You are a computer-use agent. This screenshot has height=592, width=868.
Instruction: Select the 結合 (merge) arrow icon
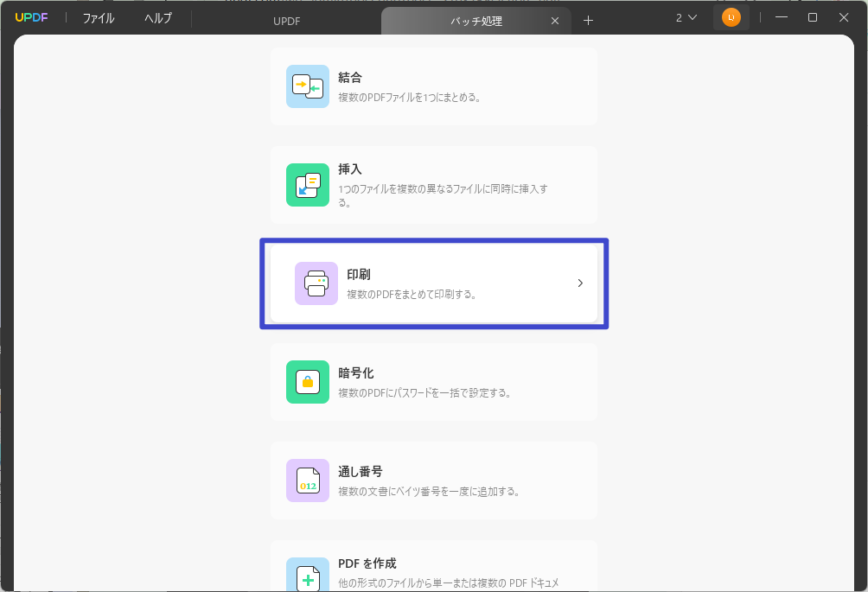(307, 86)
